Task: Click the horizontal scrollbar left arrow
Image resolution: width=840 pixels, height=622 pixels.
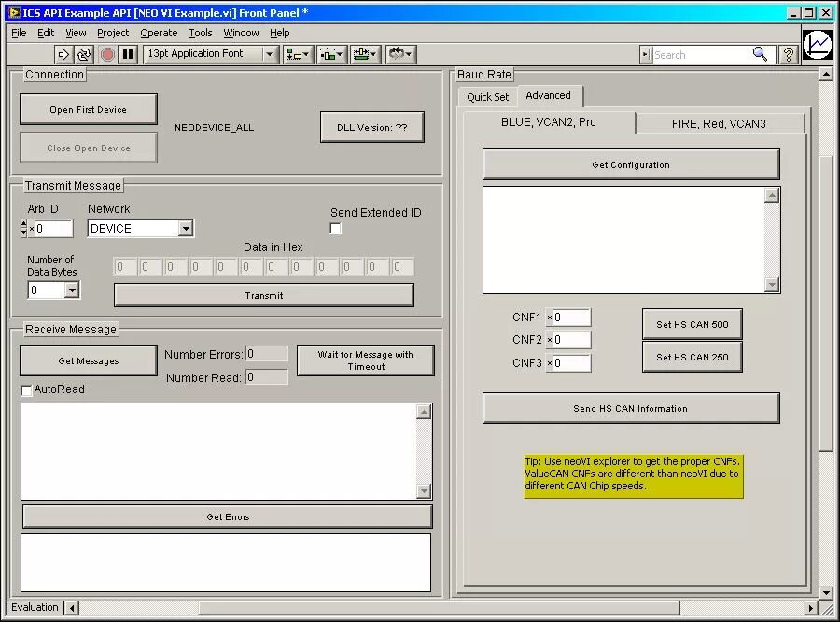Action: coord(72,608)
